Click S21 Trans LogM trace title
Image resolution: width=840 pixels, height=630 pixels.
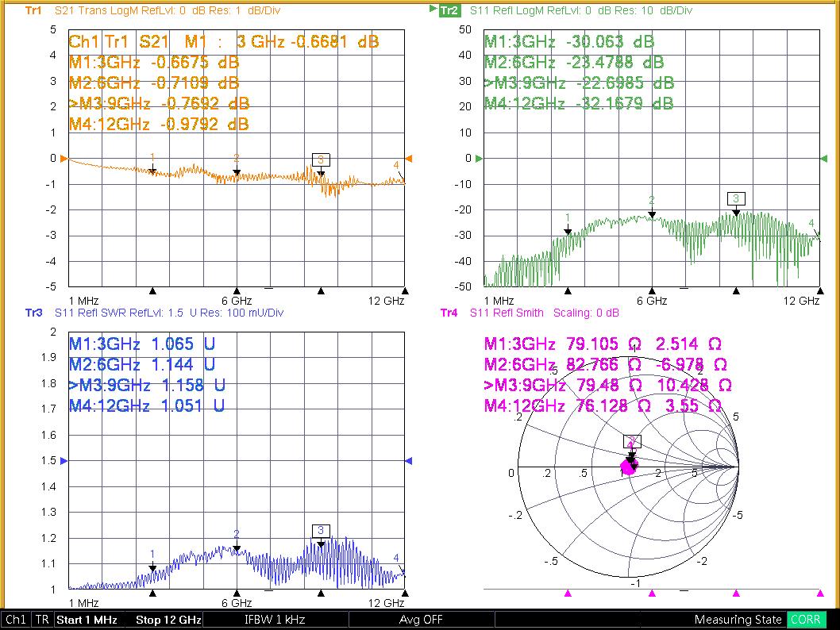168,10
